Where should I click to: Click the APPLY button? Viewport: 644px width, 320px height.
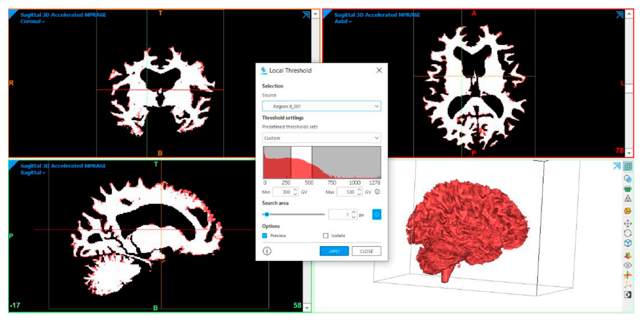pyautogui.click(x=334, y=251)
